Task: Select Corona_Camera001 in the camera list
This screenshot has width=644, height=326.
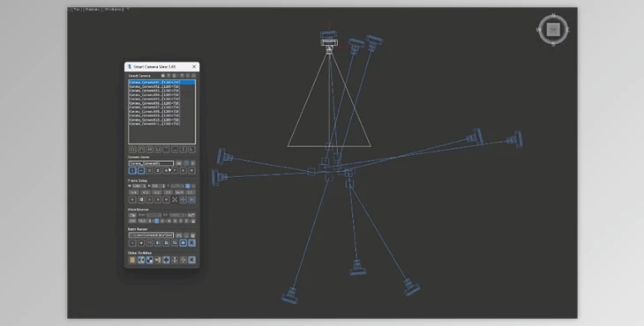Action: click(x=161, y=83)
